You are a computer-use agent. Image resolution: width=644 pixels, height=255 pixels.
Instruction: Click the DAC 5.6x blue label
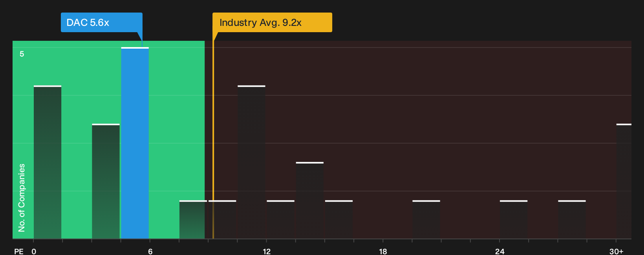click(101, 22)
